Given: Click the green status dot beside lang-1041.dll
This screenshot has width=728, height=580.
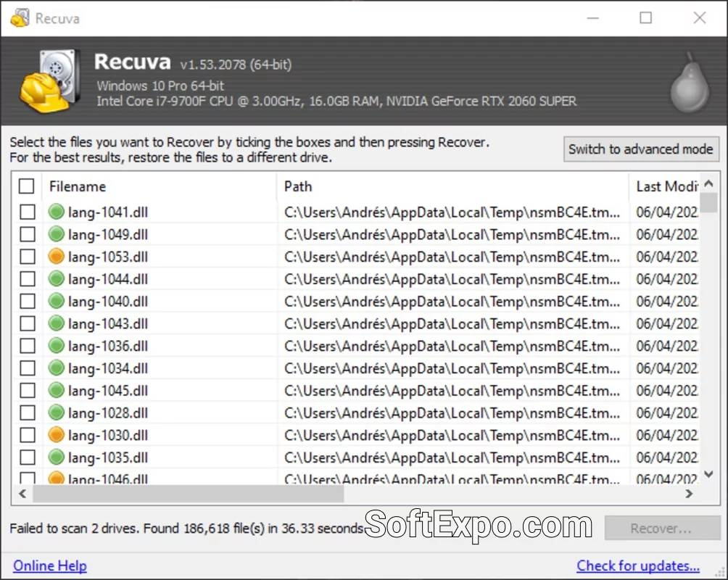Looking at the screenshot, I should pos(56,212).
